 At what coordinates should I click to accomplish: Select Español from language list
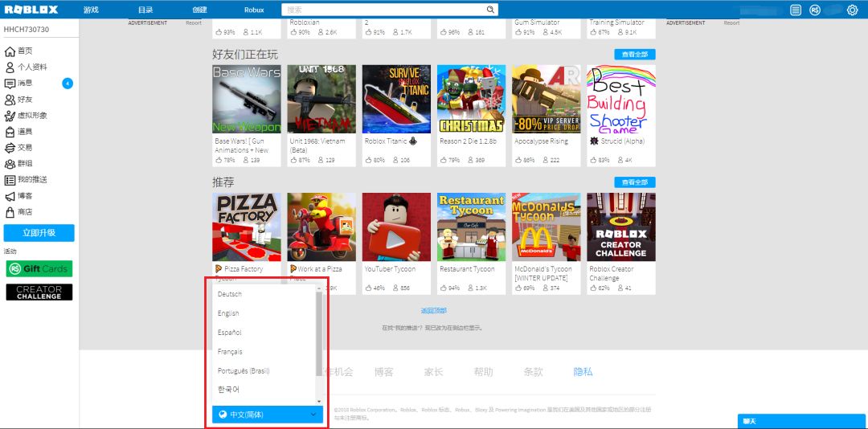230,333
